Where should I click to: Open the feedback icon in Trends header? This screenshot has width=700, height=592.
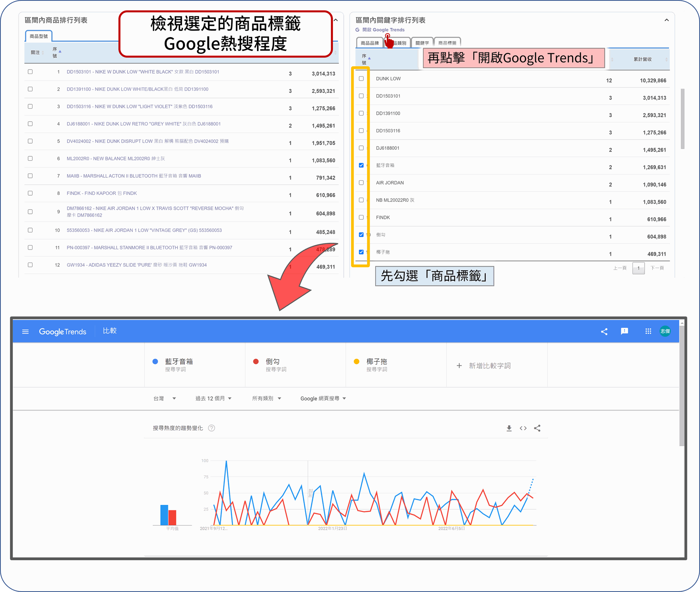625,331
